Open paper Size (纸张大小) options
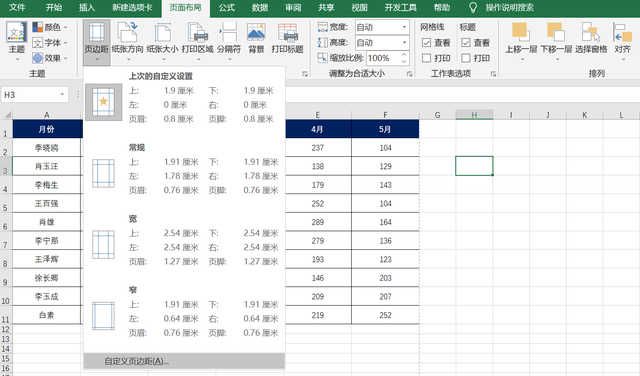This screenshot has height=376, width=640. point(162,42)
